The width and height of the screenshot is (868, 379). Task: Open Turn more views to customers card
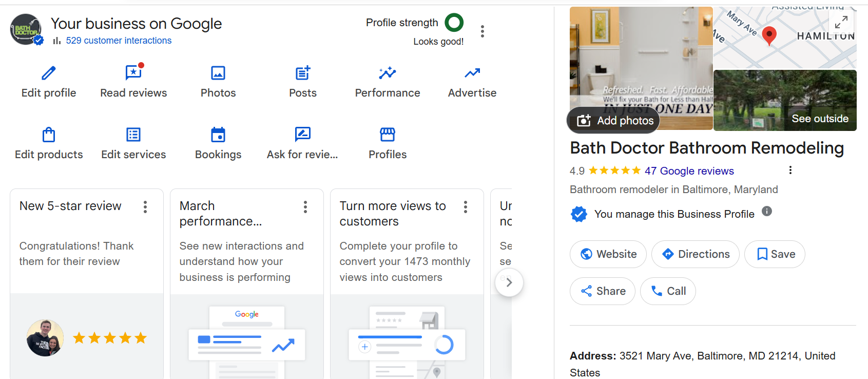coord(407,283)
